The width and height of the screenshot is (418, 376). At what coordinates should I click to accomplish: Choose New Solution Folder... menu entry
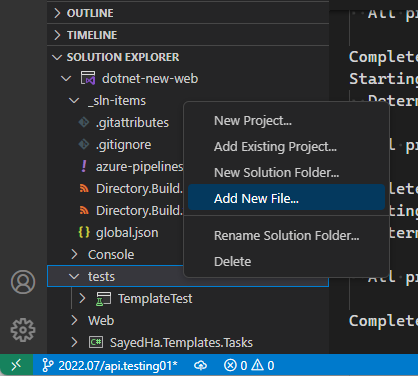(286, 173)
